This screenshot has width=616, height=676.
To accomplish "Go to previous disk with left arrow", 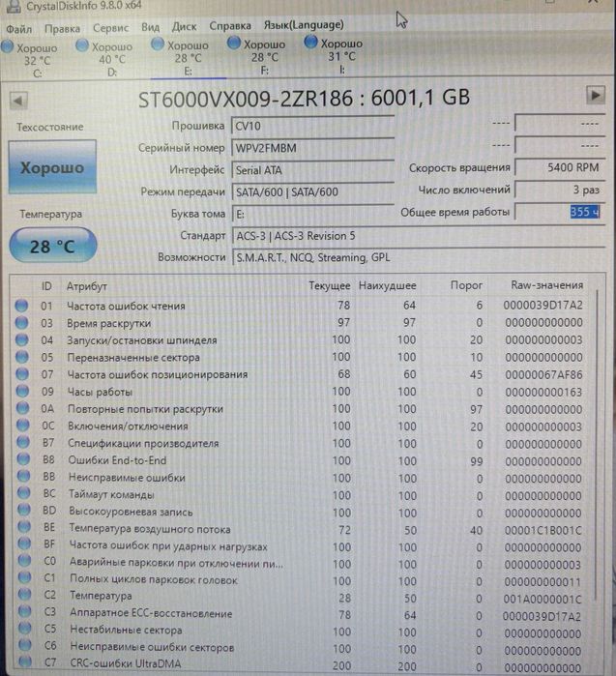I will [x=18, y=101].
